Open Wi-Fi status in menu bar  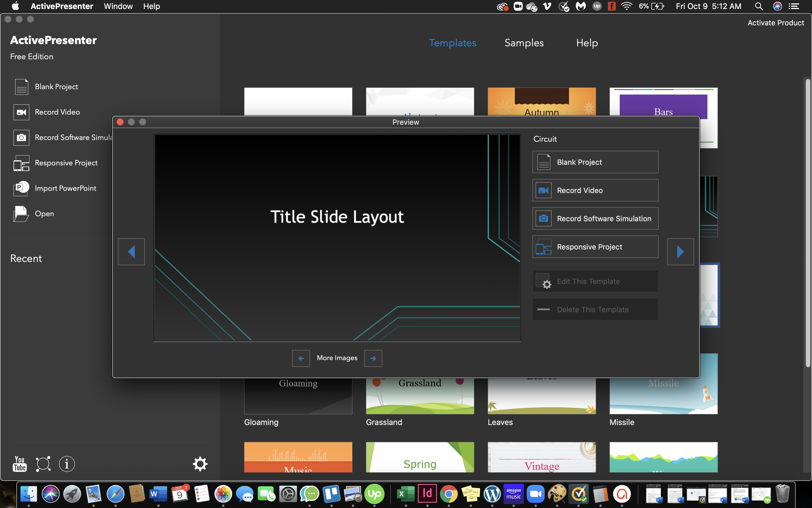click(x=627, y=6)
